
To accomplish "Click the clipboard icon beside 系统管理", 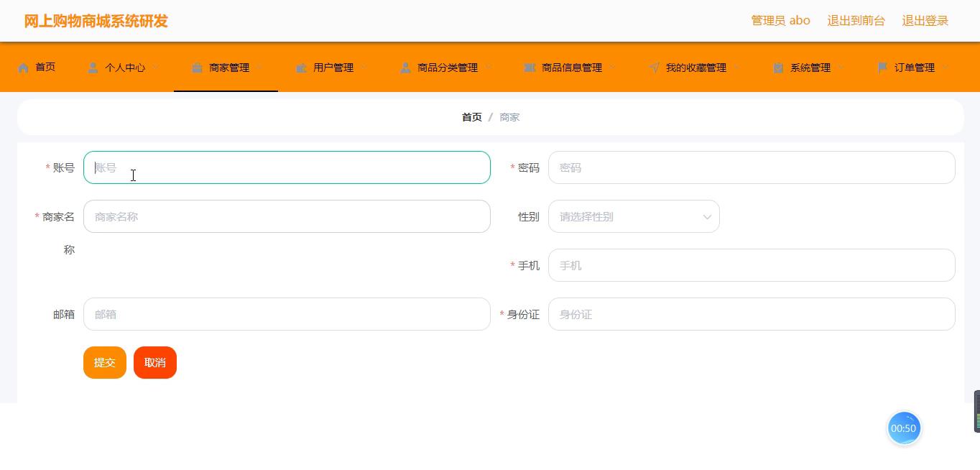I will [x=778, y=68].
